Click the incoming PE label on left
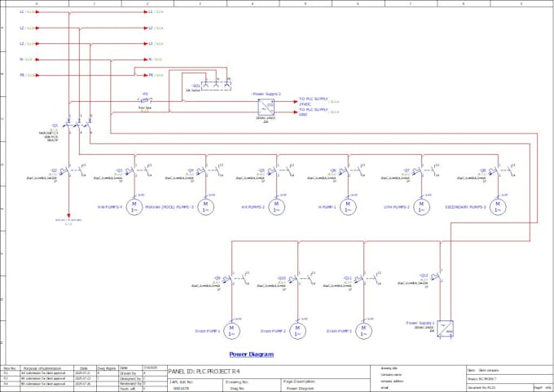Image resolution: width=554 pixels, height=392 pixels. [22, 75]
